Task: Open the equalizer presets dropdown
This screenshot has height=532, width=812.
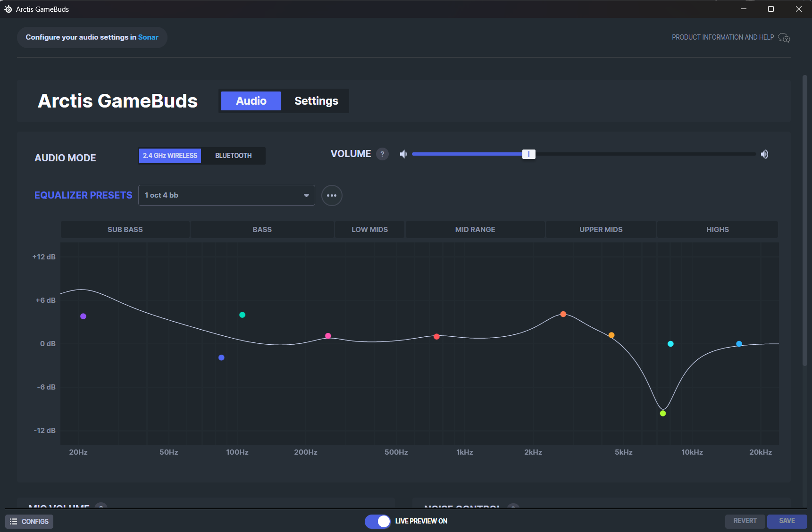Action: (226, 195)
